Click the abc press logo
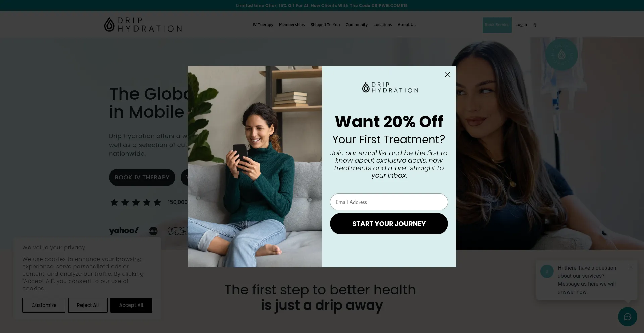 (x=153, y=231)
